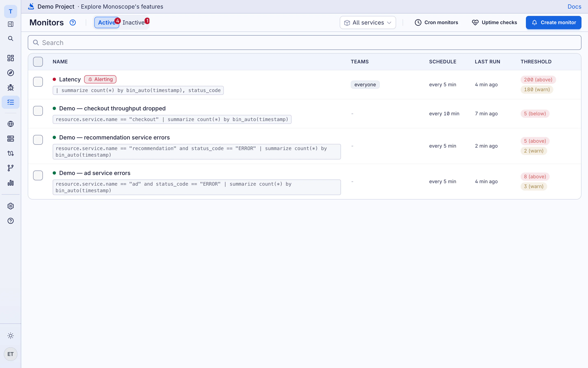This screenshot has height=368, width=588.
Task: Click the everyone team tag
Action: tap(365, 85)
